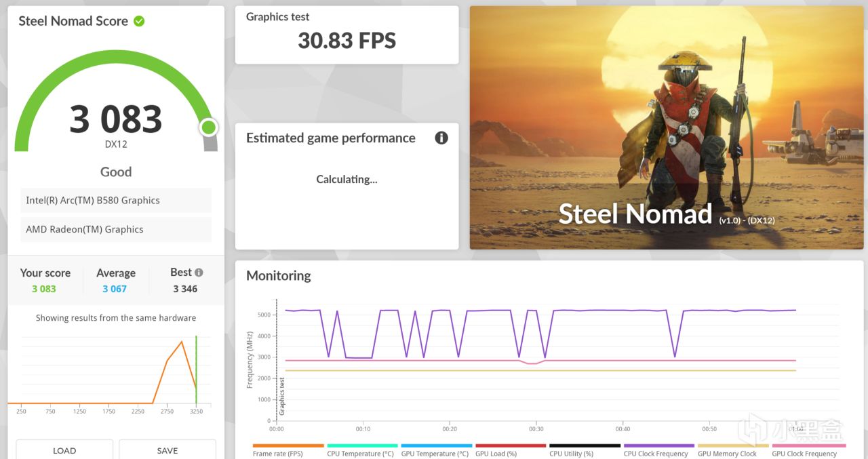
Task: Click the Your score value 3 083
Action: click(44, 289)
